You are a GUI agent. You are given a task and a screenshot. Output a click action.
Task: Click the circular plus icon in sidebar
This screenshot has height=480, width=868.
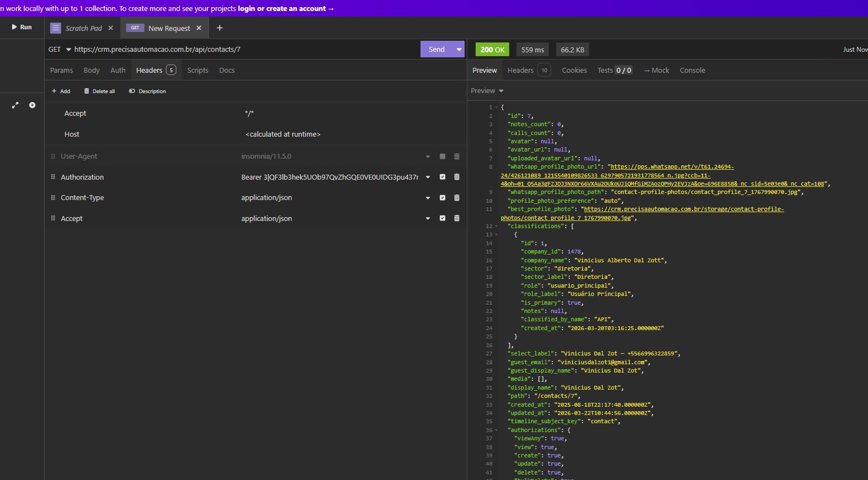33,105
